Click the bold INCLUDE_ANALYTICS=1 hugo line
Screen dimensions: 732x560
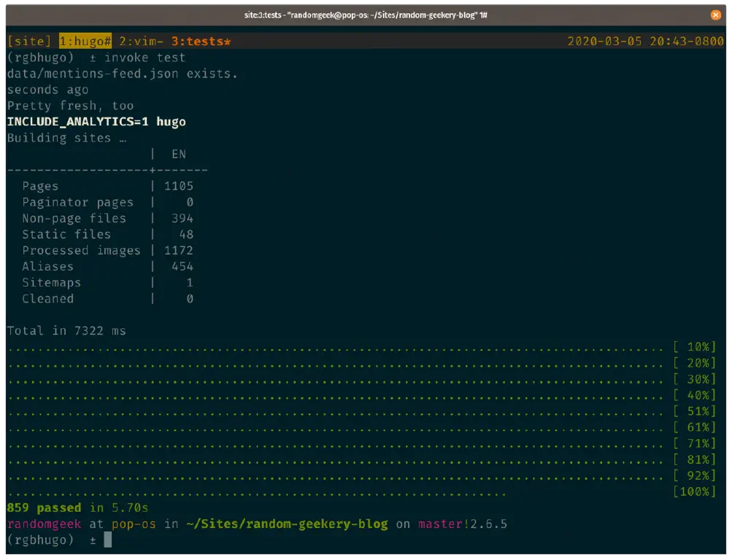click(96, 122)
